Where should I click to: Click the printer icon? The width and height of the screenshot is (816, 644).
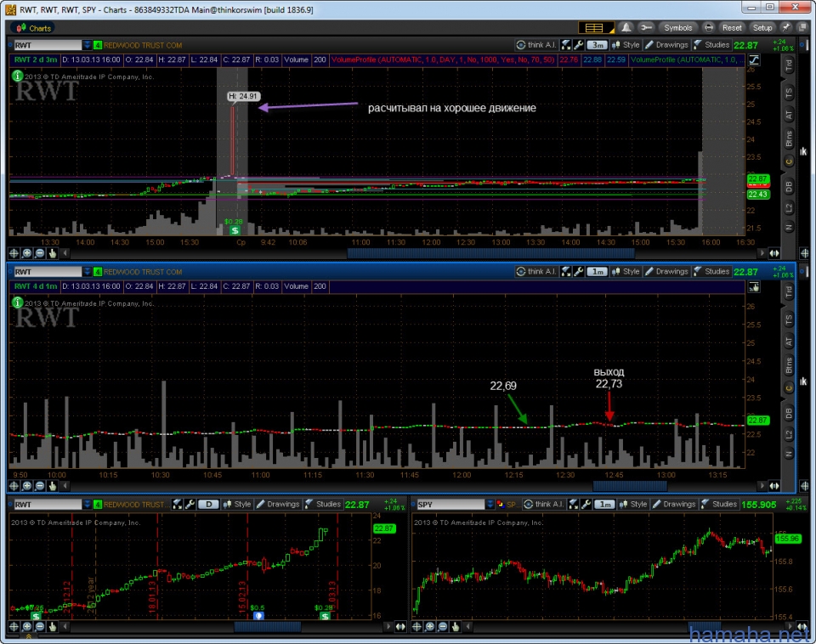[x=708, y=27]
